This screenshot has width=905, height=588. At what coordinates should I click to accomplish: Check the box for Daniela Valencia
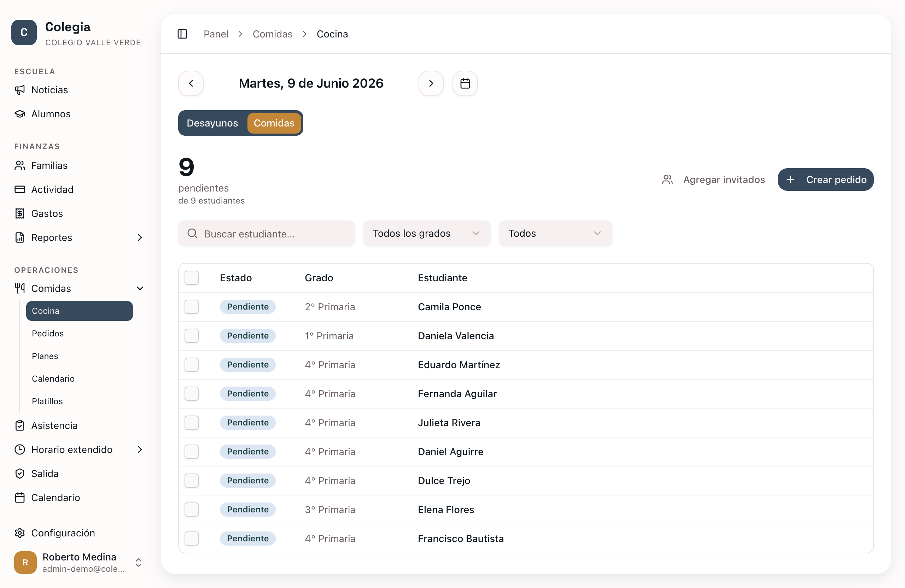(192, 335)
